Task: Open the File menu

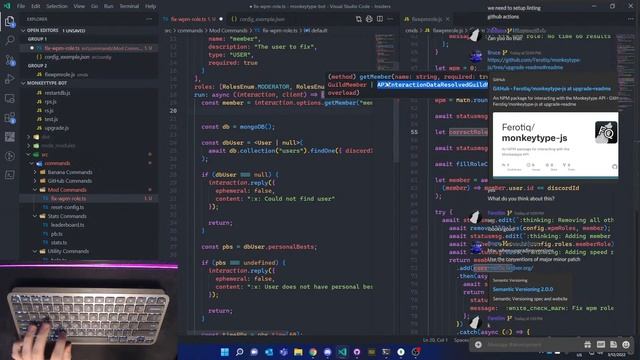Action: pyautogui.click(x=21, y=6)
